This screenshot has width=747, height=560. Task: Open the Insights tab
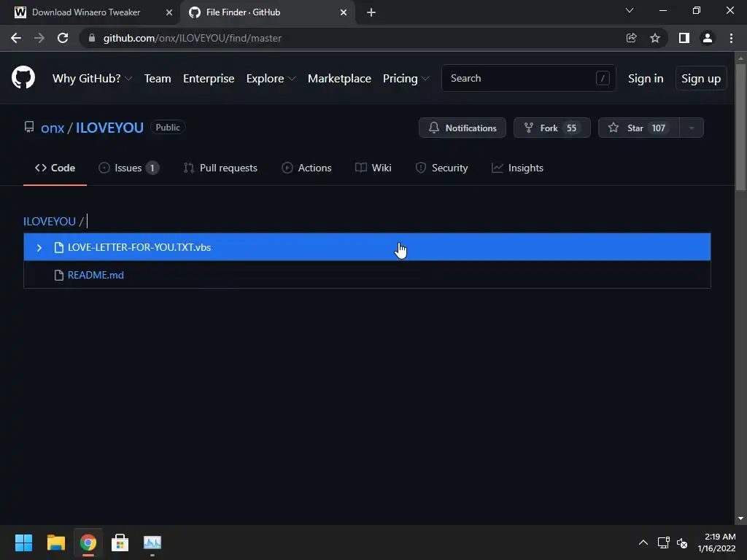517,168
